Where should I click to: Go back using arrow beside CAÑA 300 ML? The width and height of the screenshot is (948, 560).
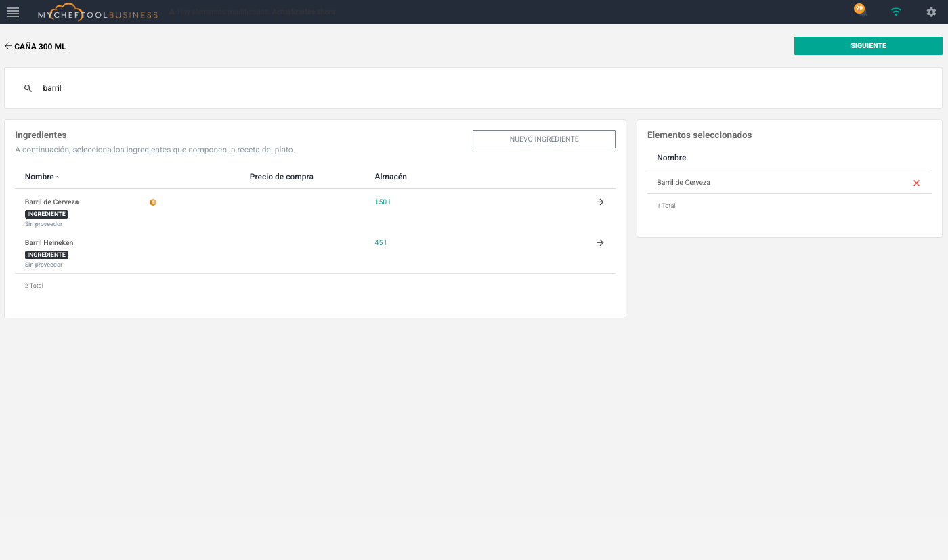tap(8, 46)
